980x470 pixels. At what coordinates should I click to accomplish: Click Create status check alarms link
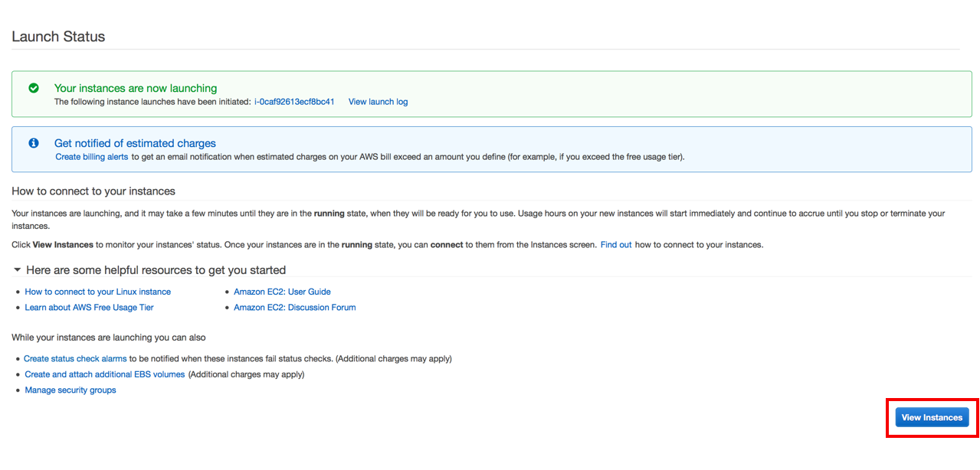75,359
